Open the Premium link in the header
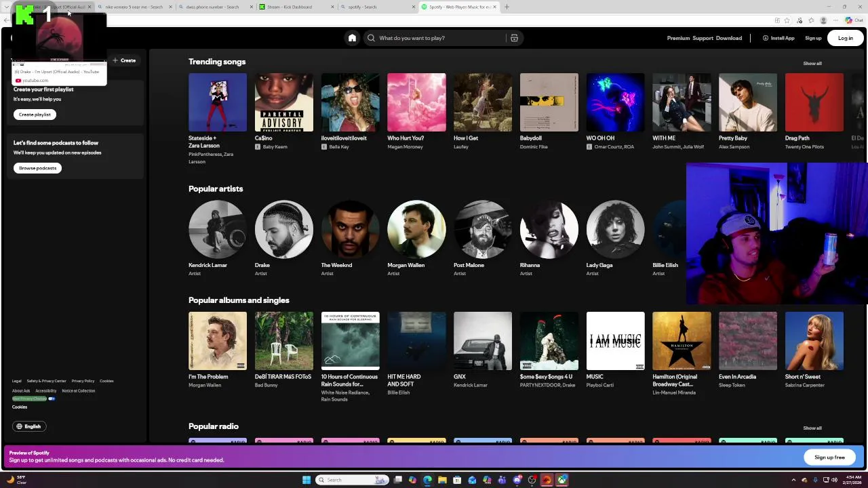The image size is (868, 488). (678, 38)
